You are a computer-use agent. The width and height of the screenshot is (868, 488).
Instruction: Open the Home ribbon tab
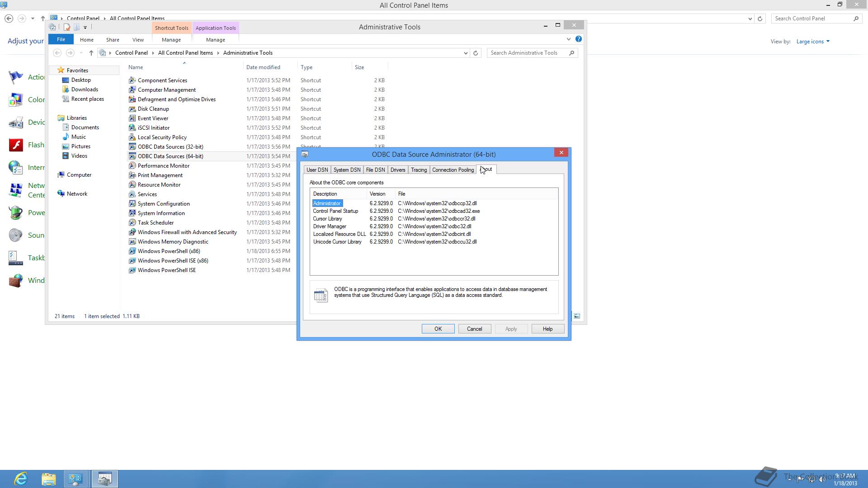[x=86, y=40]
